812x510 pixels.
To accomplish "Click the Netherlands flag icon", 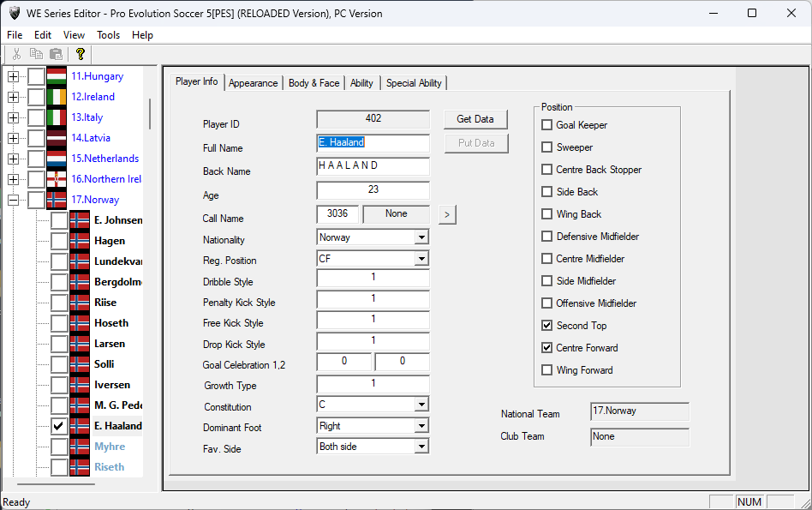I will click(x=57, y=159).
